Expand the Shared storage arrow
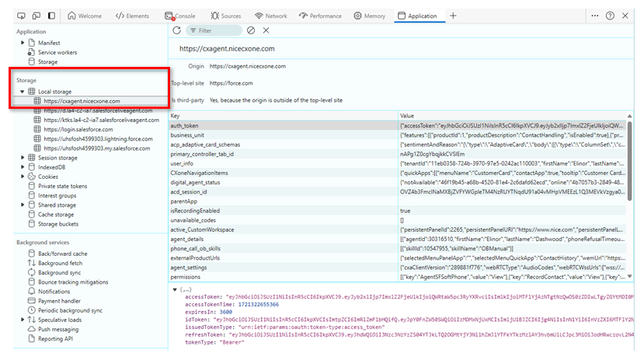Image resolution: width=644 pixels, height=360 pixels. (x=23, y=204)
